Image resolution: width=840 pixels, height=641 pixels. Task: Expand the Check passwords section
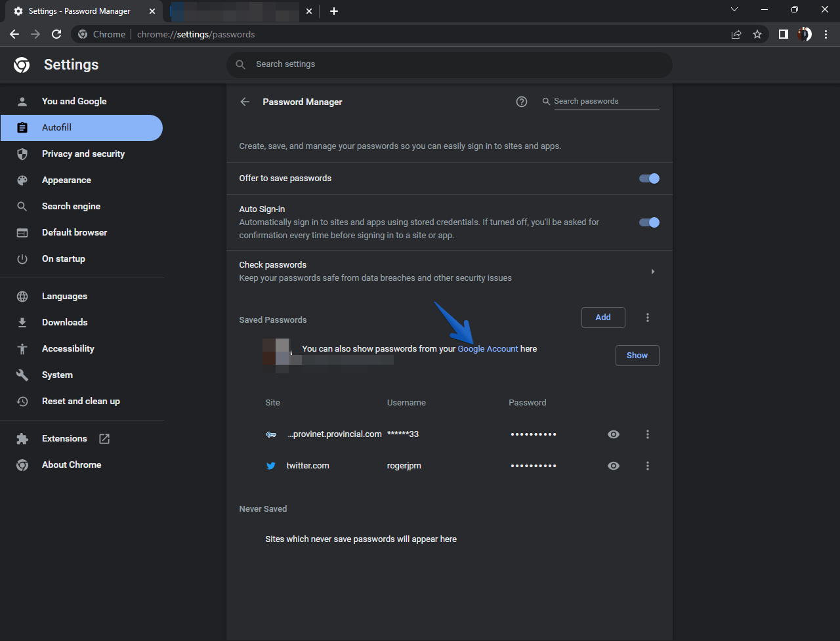coord(652,272)
